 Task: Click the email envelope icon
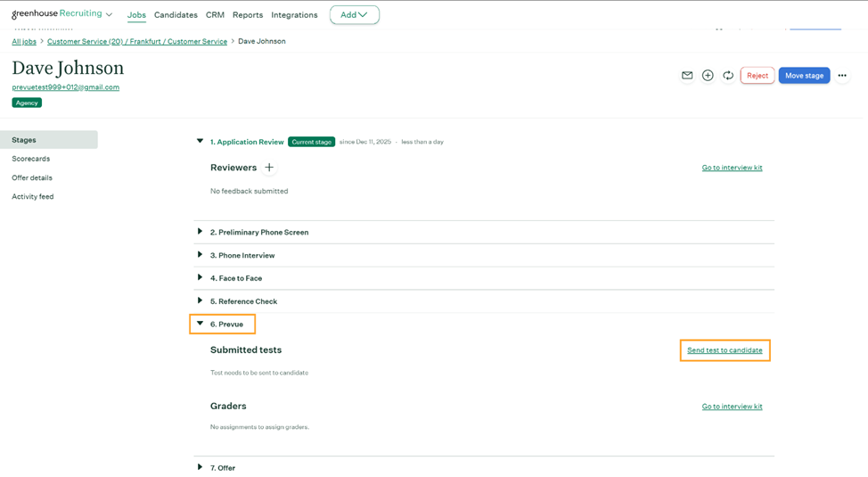[x=687, y=76]
